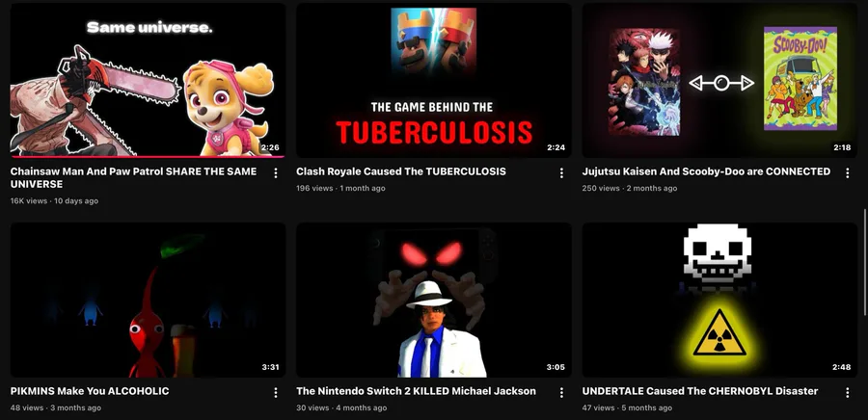
Task: Open action menu for UNDERTALE CHERNOBYL video
Action: pyautogui.click(x=847, y=392)
